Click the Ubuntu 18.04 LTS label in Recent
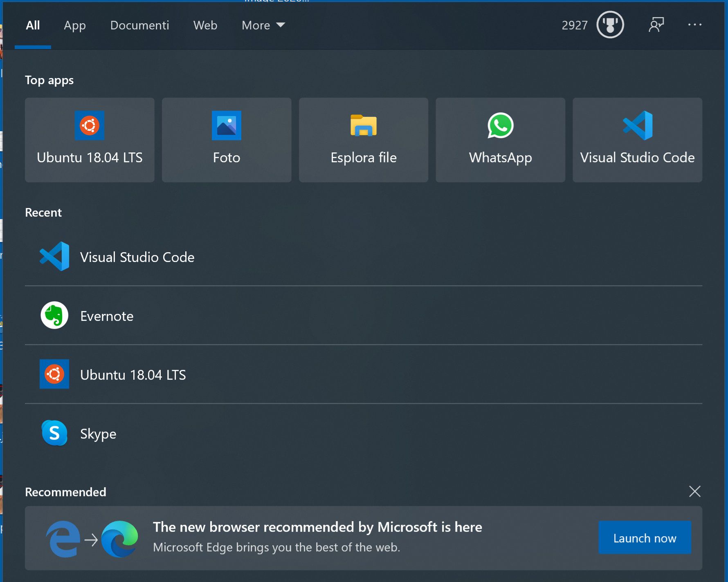 pos(133,375)
